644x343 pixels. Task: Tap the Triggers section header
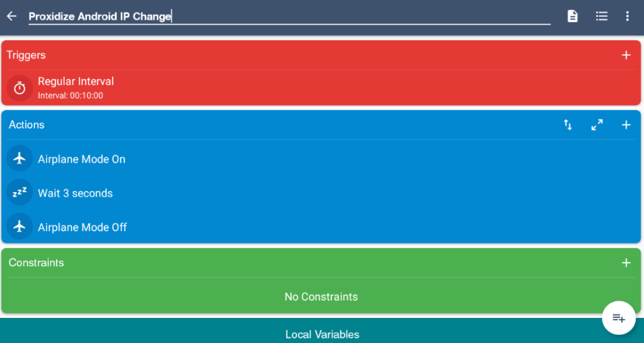pos(26,55)
